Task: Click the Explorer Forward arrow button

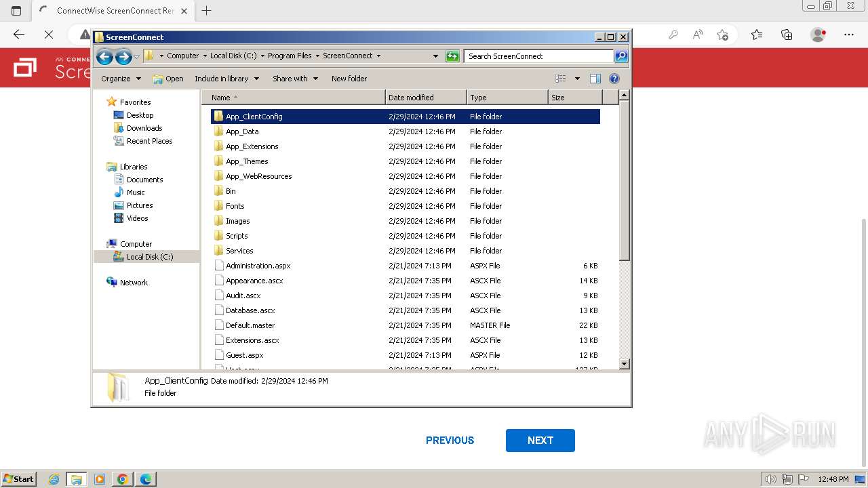Action: tap(123, 56)
